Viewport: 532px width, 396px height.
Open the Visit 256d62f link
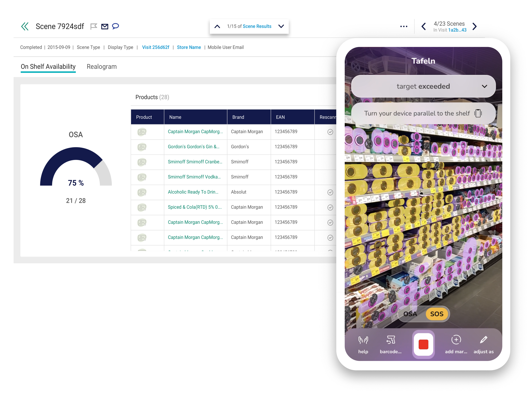coord(155,47)
